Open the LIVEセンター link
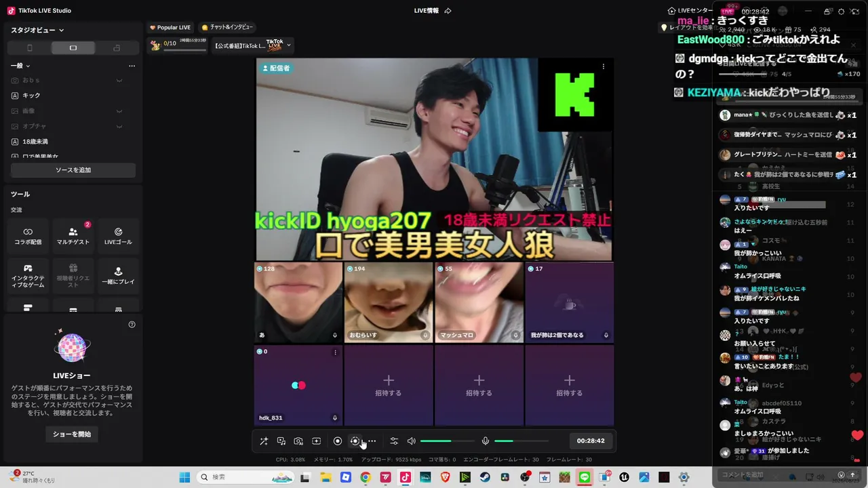Image resolution: width=868 pixels, height=488 pixels. tap(690, 11)
